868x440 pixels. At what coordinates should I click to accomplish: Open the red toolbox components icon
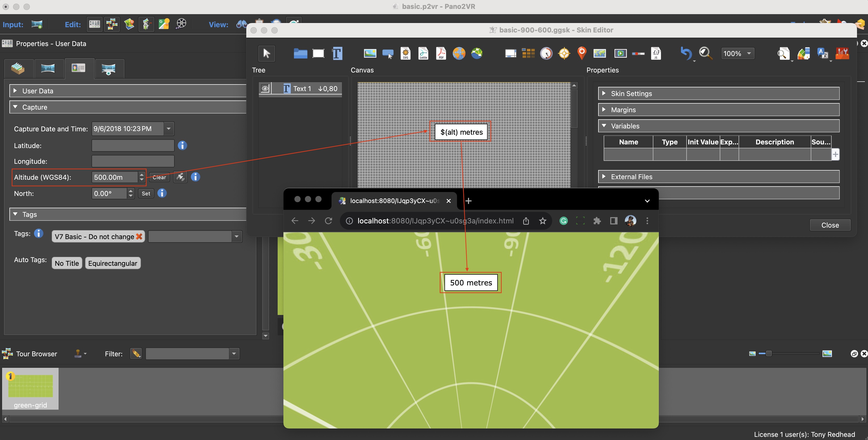(842, 53)
